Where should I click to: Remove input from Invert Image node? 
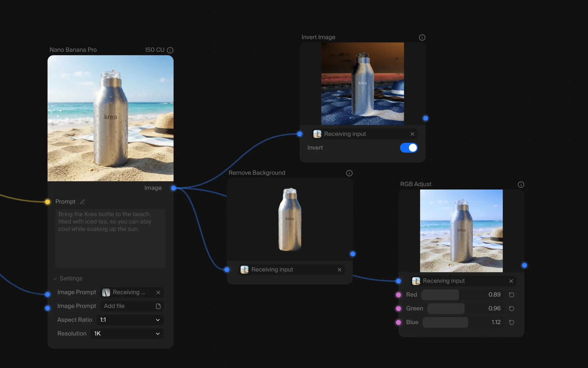412,134
